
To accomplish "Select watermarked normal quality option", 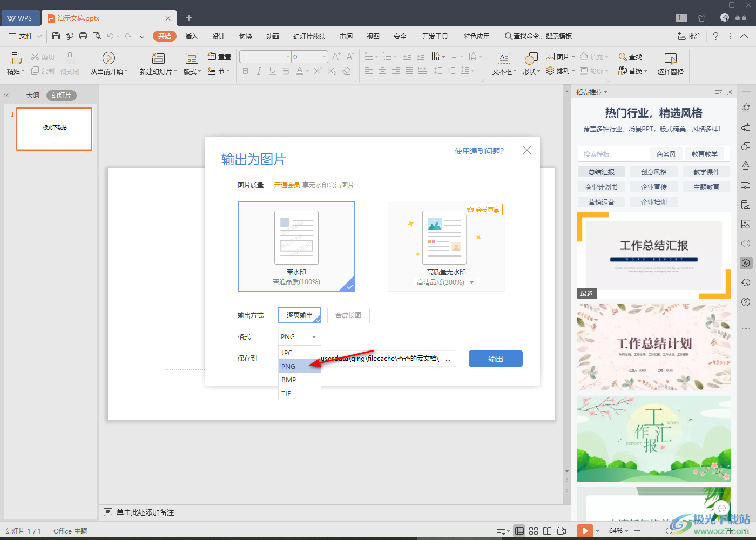I will tap(296, 246).
